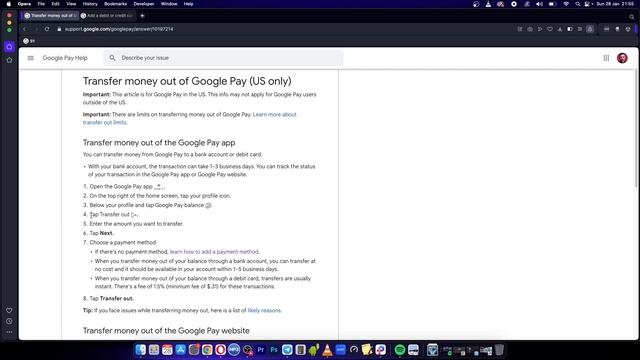Open the Apple menu
Image resolution: width=640 pixels, height=360 pixels.
click(x=9, y=4)
